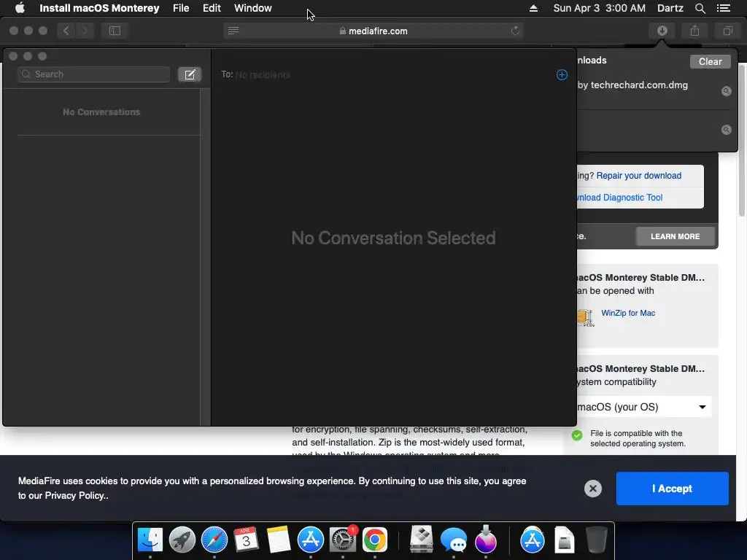Open the Edit menu
This screenshot has width=747, height=560.
pos(212,8)
